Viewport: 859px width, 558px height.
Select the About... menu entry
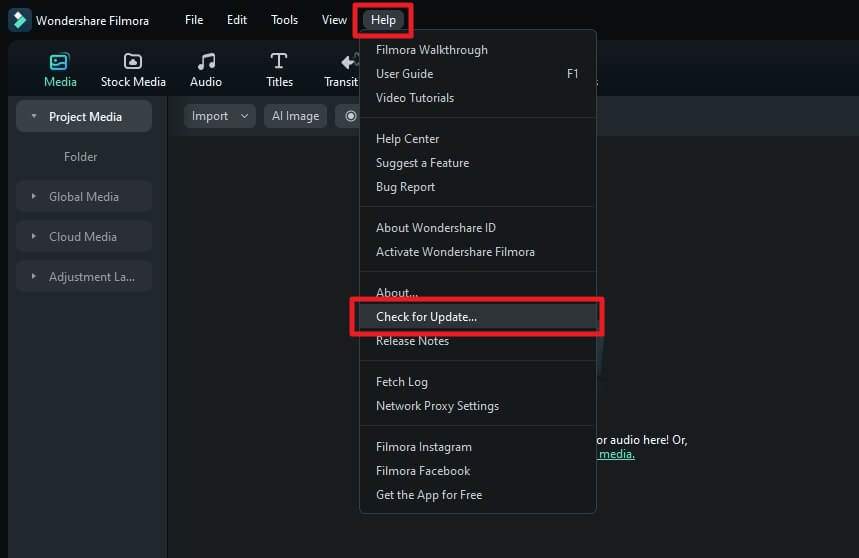click(x=477, y=293)
